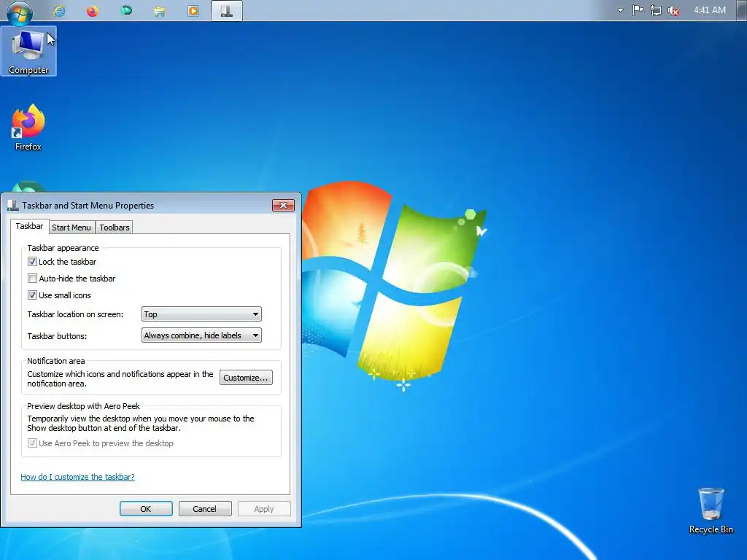Open Windows Explorer folder icon in taskbar
747x560 pixels.
point(160,10)
